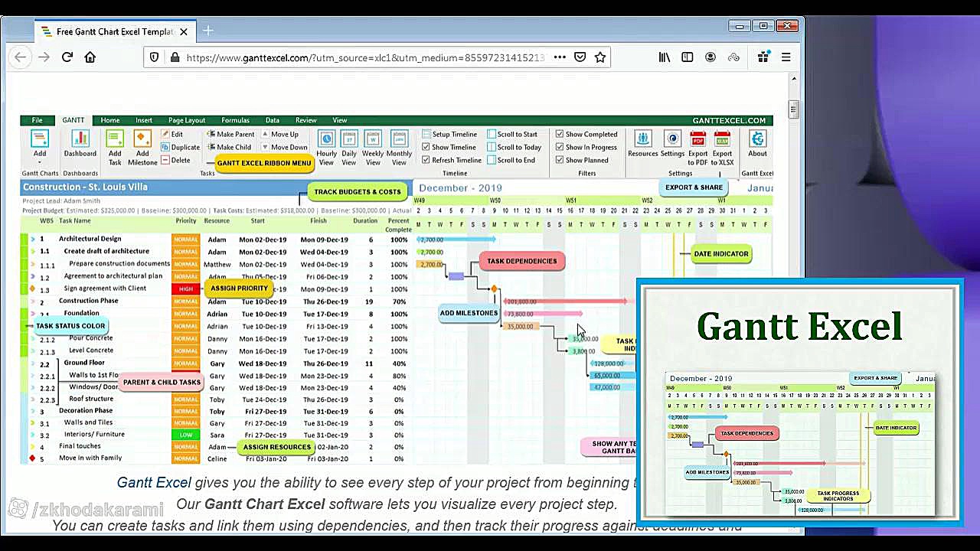Open the dropdown arrow under Add

click(40, 162)
